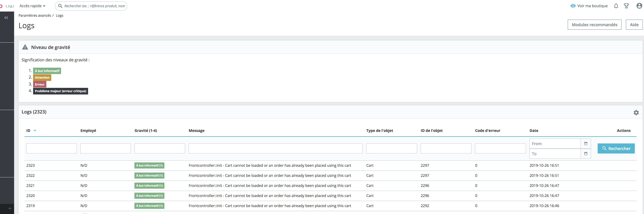Open the From date calendar picker icon

tap(586, 143)
